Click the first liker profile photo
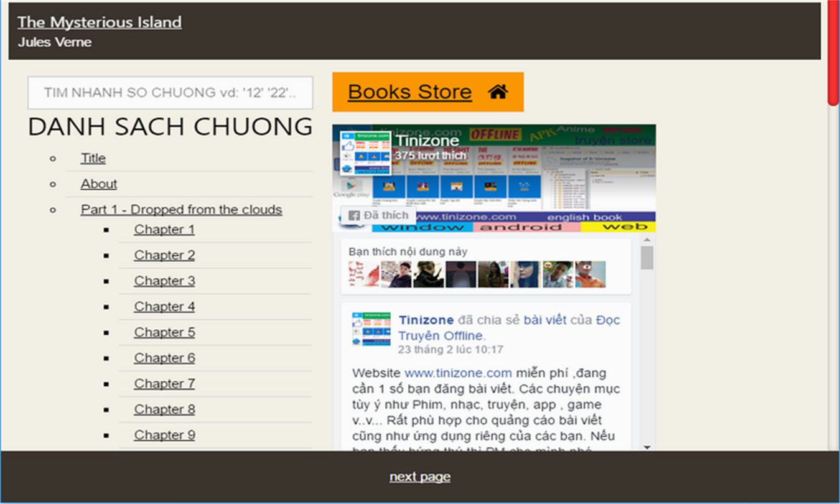Screen dimensions: 840x504 pyautogui.click(x=364, y=274)
